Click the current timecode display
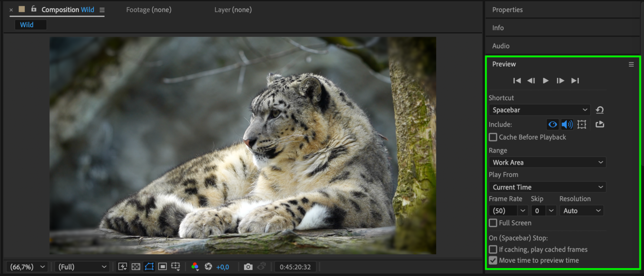Screen dimensions: 644x276 pos(295,267)
